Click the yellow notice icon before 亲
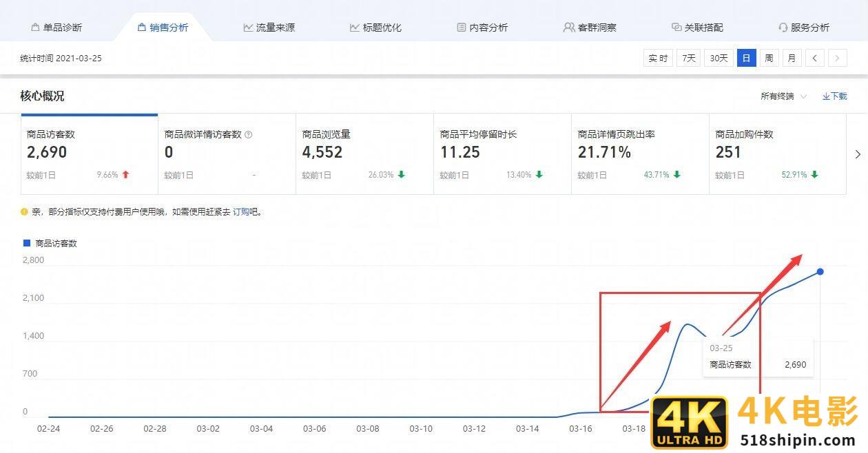Image resolution: width=868 pixels, height=453 pixels. (x=24, y=212)
